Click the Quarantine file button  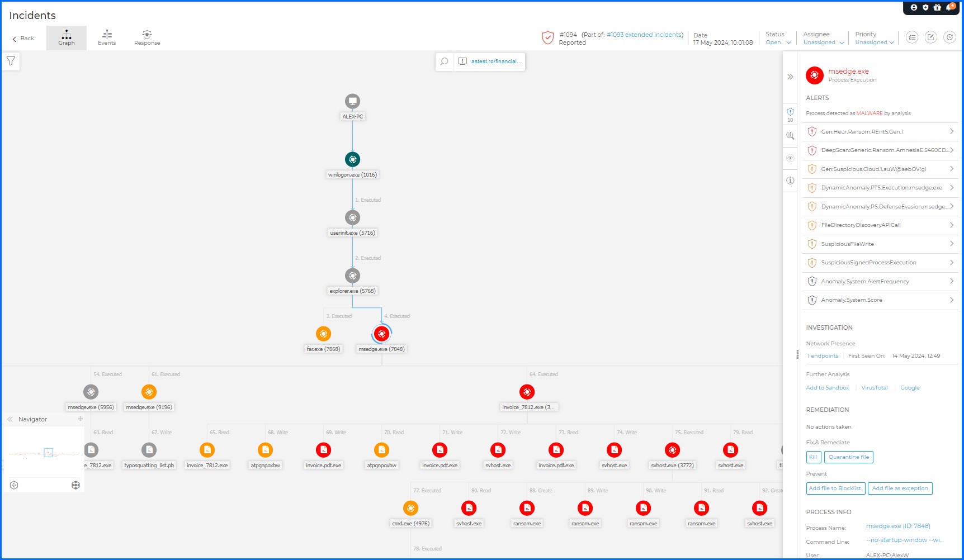(848, 457)
